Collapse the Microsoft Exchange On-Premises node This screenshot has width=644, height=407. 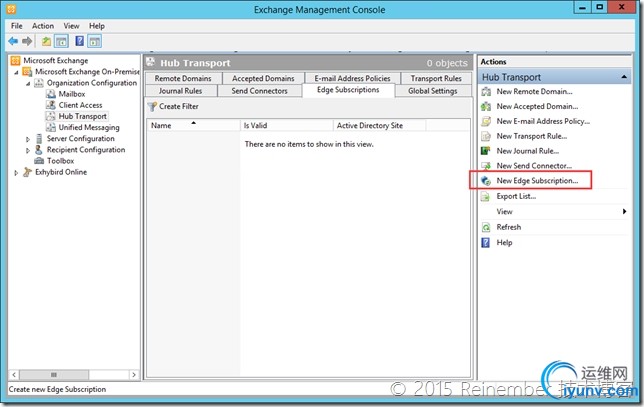click(x=16, y=72)
